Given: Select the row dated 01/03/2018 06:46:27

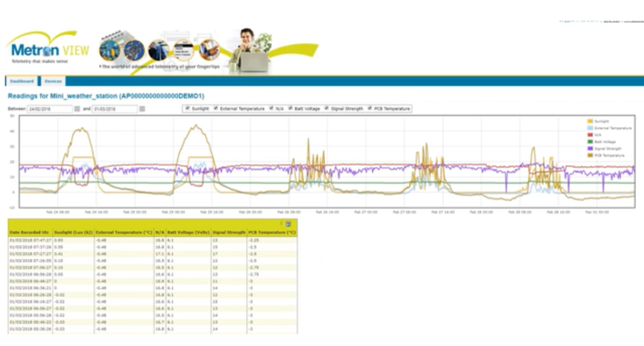Looking at the screenshot, I should [x=152, y=281].
